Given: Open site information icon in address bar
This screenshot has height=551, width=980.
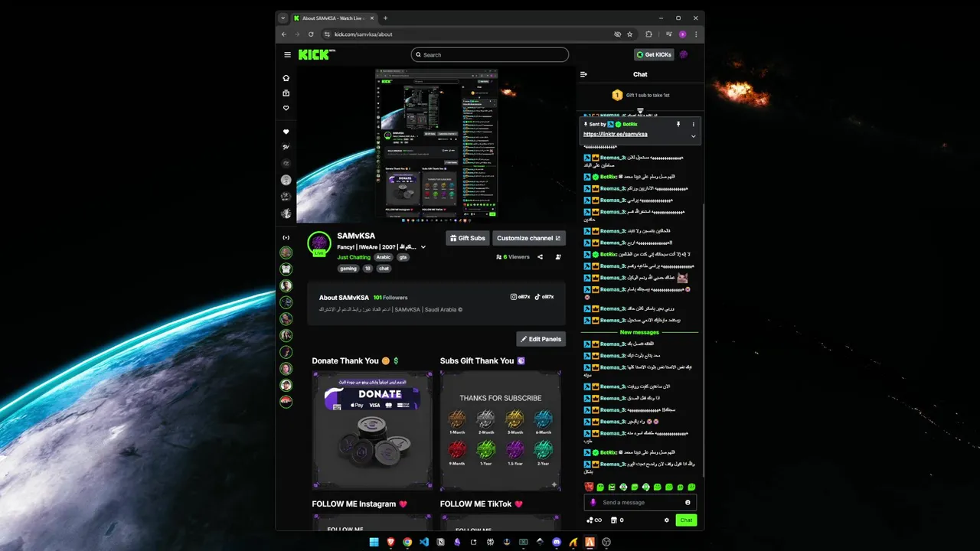Looking at the screenshot, I should [x=327, y=34].
